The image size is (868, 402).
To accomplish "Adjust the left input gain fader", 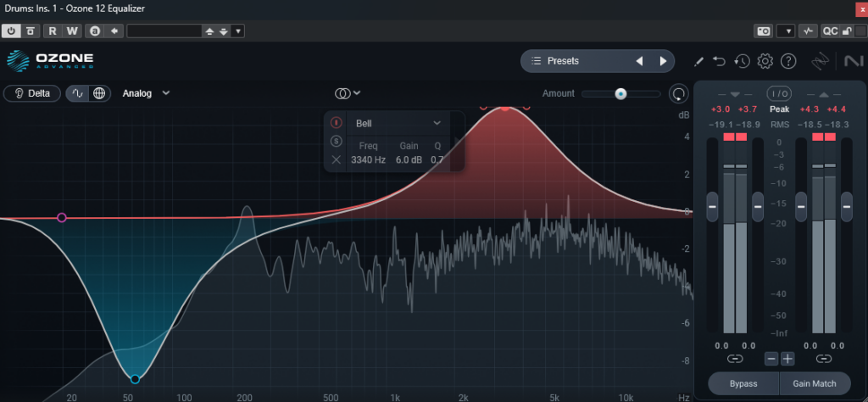I will [x=712, y=207].
